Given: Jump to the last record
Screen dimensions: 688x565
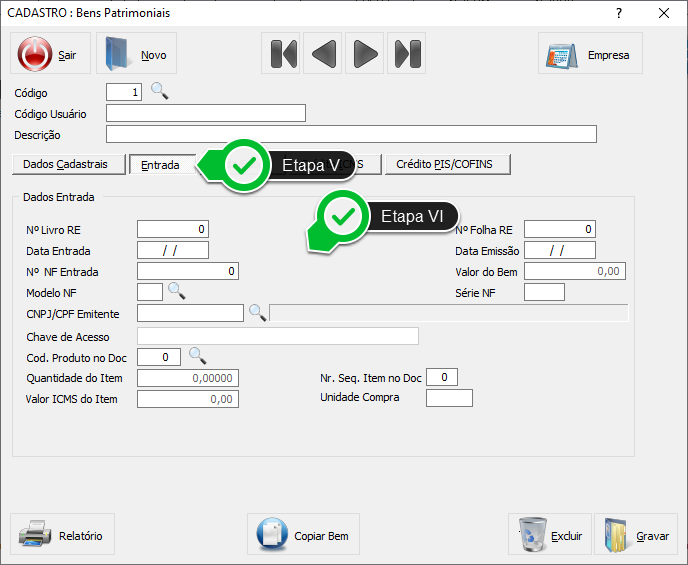Looking at the screenshot, I should pyautogui.click(x=407, y=54).
